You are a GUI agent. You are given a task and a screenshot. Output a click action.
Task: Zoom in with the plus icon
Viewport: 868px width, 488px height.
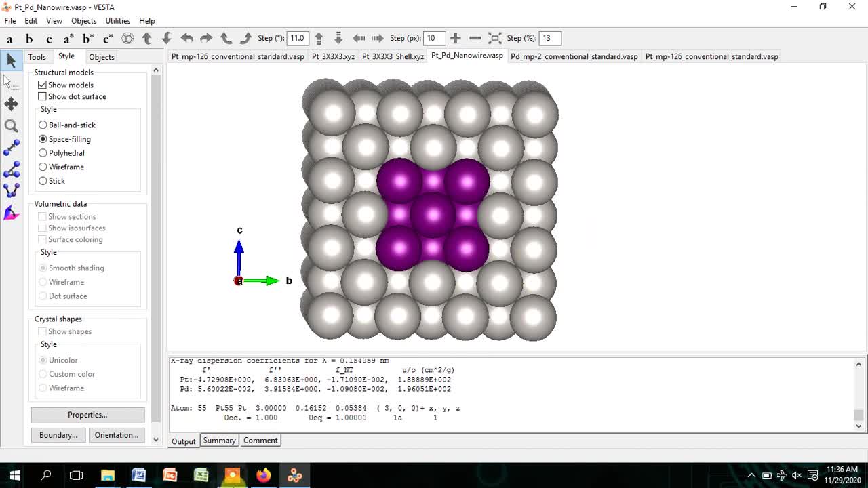[456, 39]
